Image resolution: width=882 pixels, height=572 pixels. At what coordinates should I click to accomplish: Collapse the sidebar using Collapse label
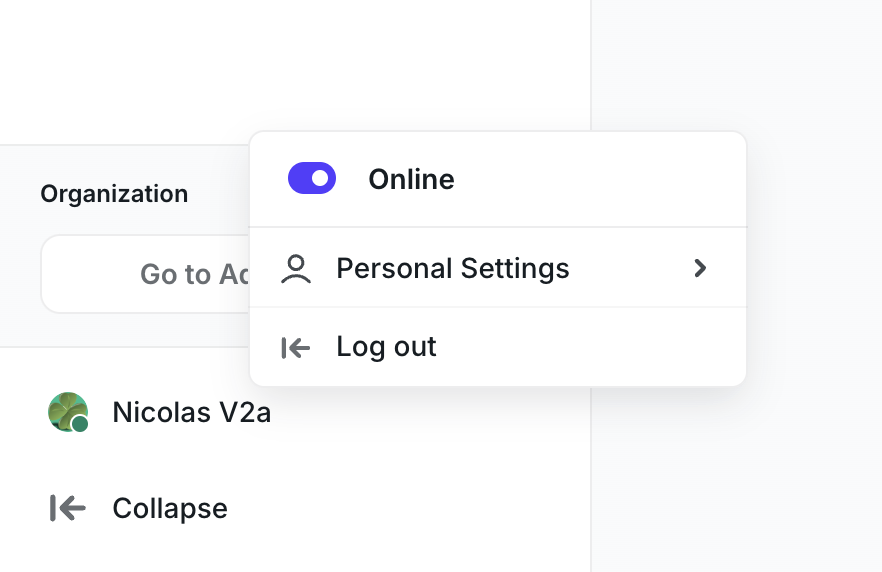170,508
